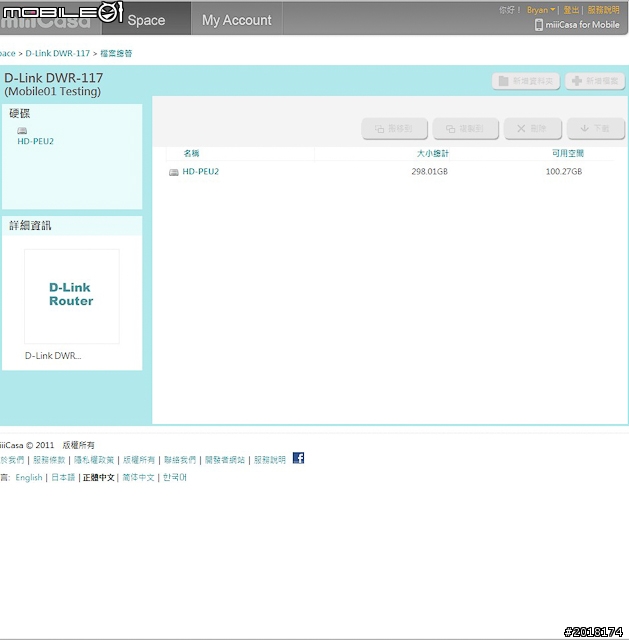The image size is (629, 640).
Task: Click the D-Link Router thumbnail
Action: click(x=72, y=296)
